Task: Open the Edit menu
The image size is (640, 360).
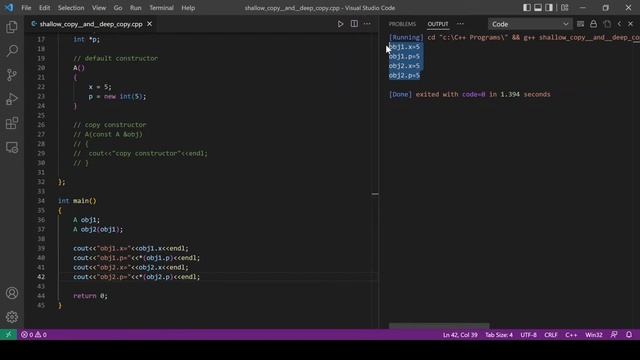Action: 44,8
